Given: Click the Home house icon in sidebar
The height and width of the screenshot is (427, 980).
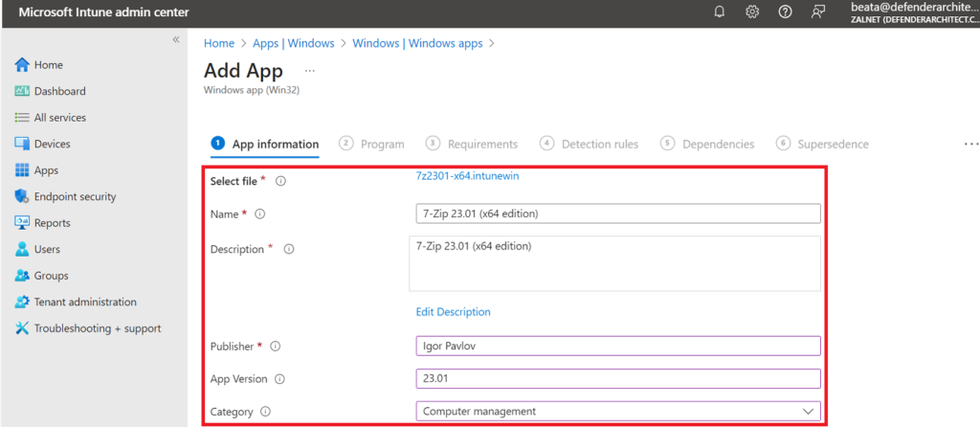Looking at the screenshot, I should 23,65.
